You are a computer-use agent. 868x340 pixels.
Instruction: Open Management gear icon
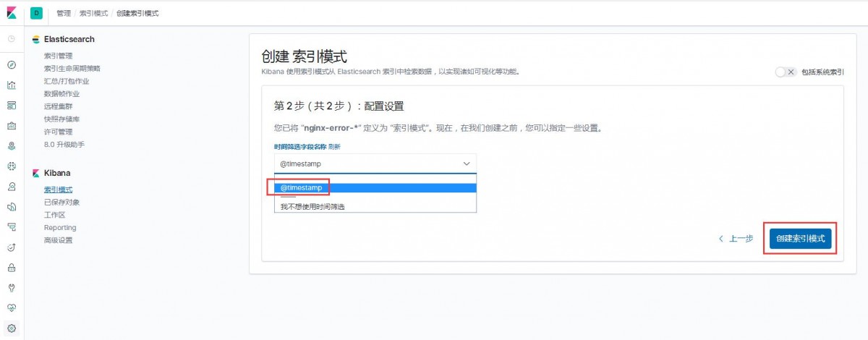tap(12, 328)
